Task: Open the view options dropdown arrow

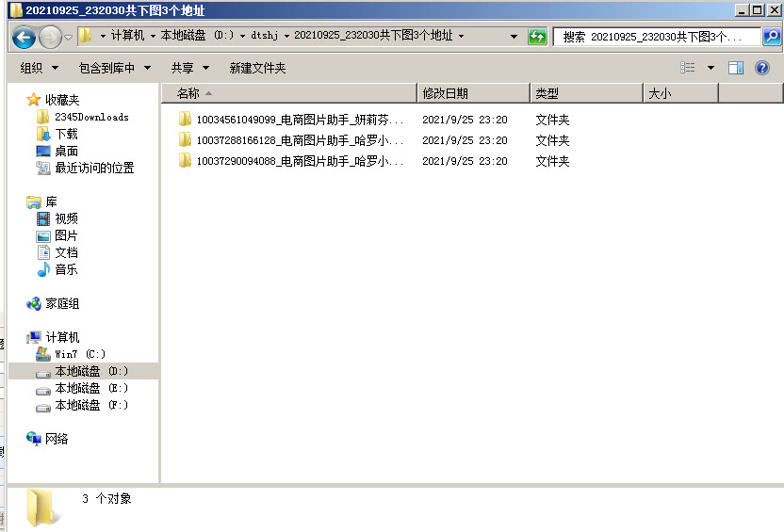Action: [x=710, y=68]
